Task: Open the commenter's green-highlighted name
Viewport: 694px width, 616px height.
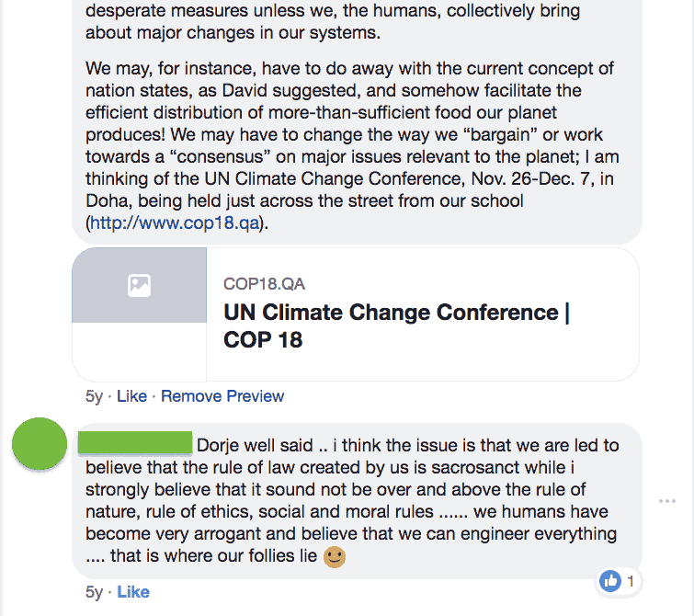Action: pyautogui.click(x=135, y=445)
